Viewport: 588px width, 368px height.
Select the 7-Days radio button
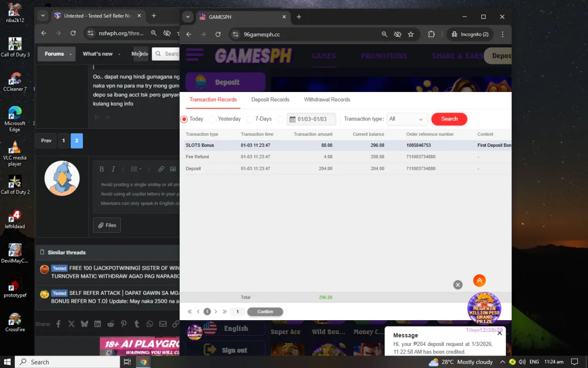[x=249, y=119]
